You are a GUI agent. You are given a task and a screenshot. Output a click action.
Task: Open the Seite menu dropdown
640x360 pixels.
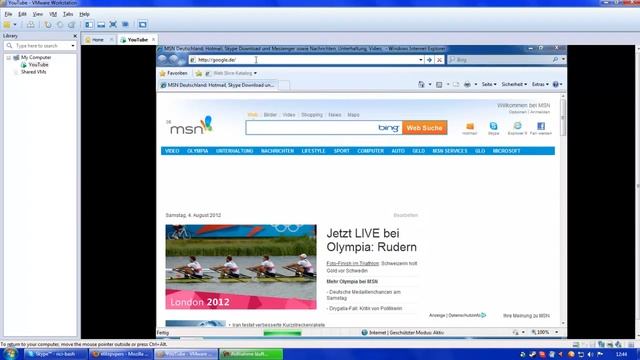[x=489, y=84]
